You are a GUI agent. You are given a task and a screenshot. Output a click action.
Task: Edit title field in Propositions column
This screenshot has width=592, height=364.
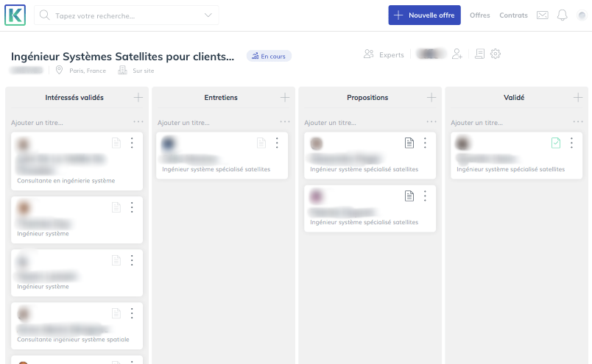330,123
